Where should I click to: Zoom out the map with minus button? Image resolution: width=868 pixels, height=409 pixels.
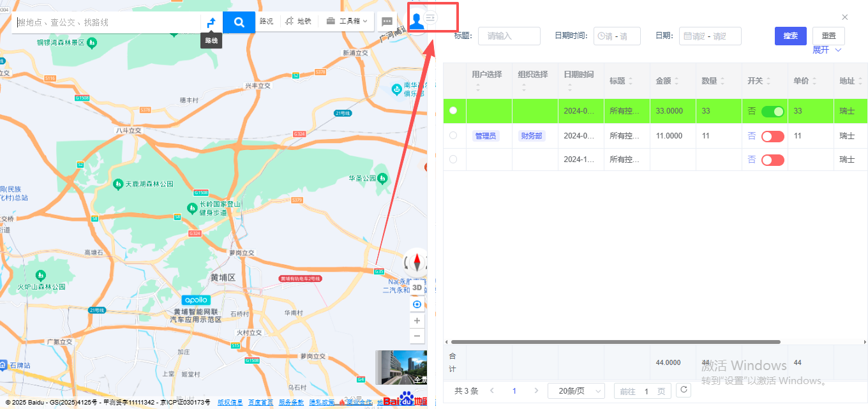pyautogui.click(x=417, y=336)
